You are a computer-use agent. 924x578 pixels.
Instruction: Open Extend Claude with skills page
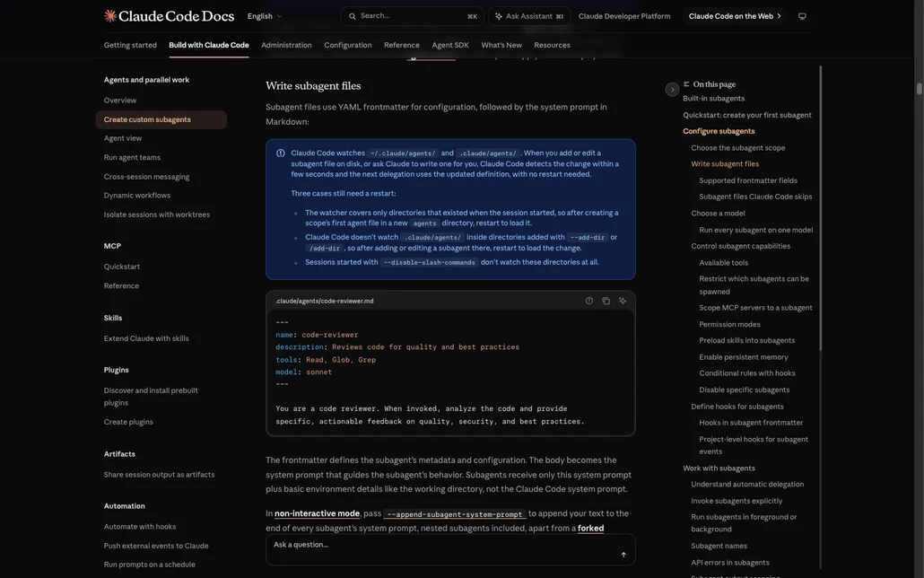[146, 338]
